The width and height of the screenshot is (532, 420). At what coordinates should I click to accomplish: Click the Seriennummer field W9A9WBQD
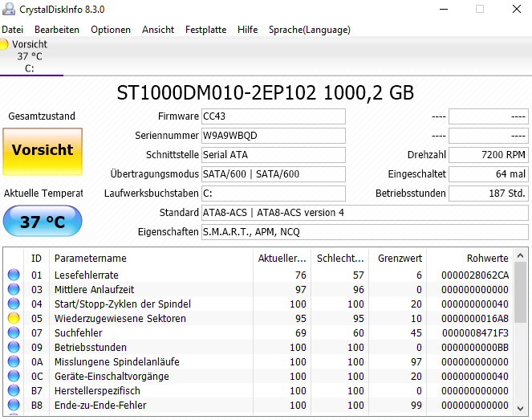274,136
